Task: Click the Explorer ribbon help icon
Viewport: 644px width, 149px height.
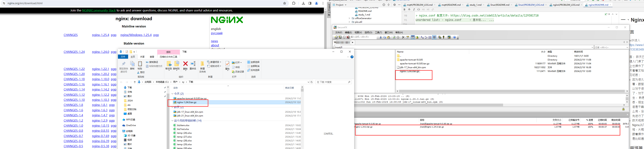Action: (x=352, y=57)
